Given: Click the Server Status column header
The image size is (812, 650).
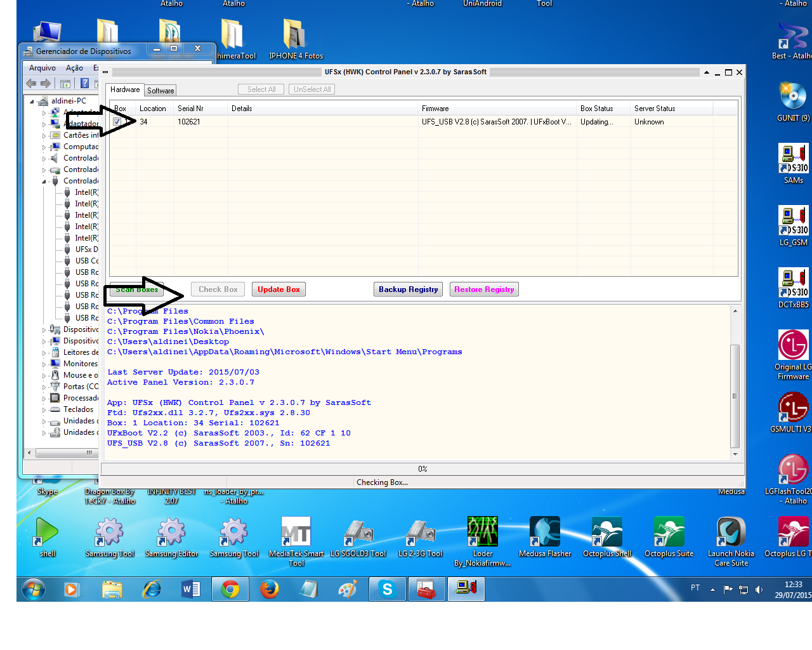Looking at the screenshot, I should pos(672,109).
